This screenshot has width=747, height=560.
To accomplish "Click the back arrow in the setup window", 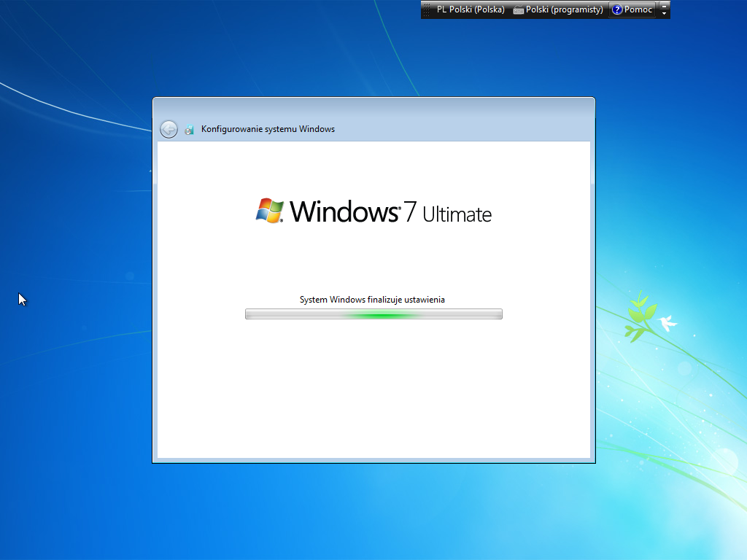I will [x=169, y=129].
